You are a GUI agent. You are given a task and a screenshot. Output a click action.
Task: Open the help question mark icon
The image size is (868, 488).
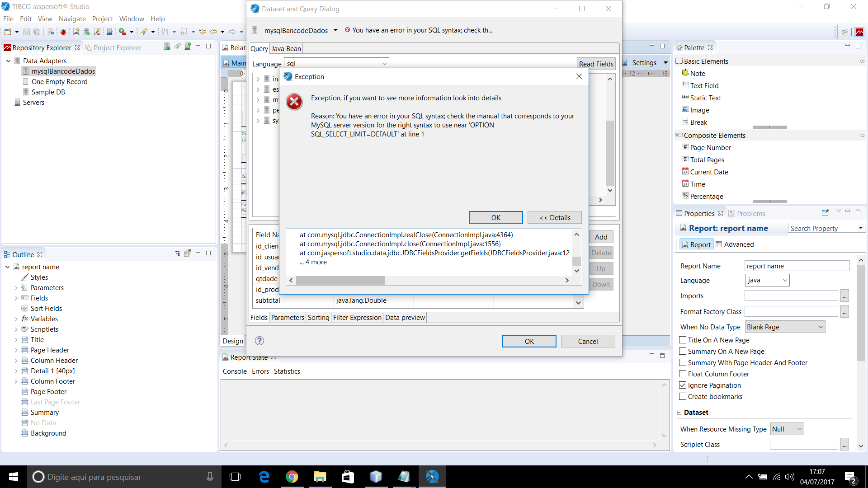tap(259, 341)
